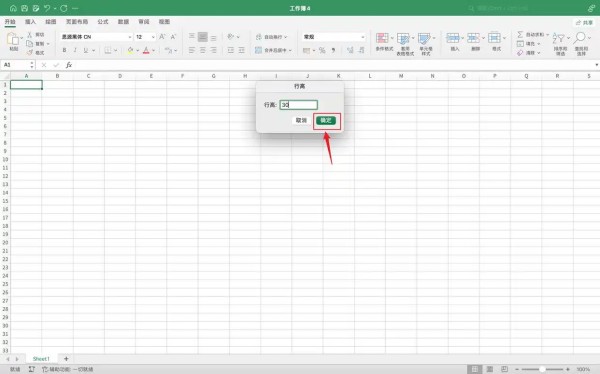Click the 取消 button in row height dialog
The image size is (600, 374).
coord(301,121)
